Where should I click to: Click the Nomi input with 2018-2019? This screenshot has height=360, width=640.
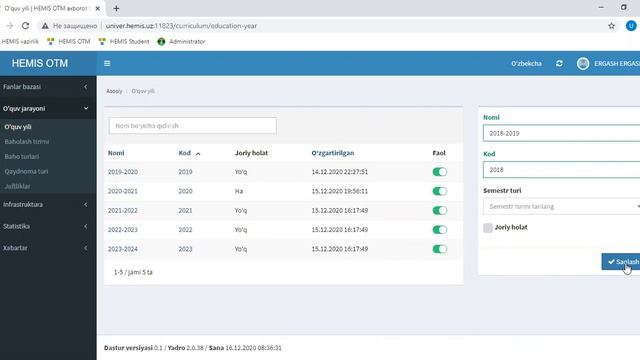click(x=562, y=133)
